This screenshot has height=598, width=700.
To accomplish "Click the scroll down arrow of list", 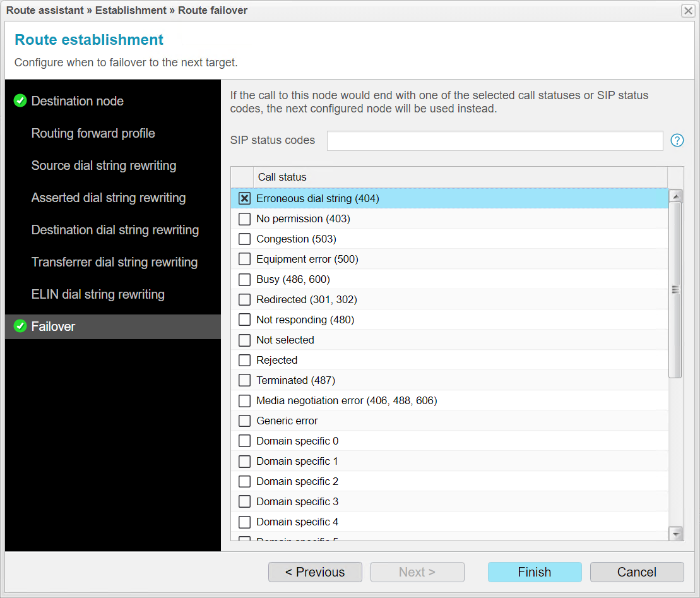I will [x=676, y=533].
